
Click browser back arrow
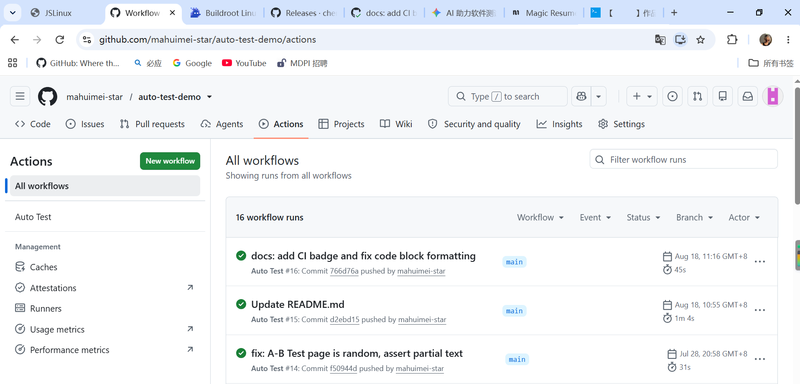(x=15, y=40)
